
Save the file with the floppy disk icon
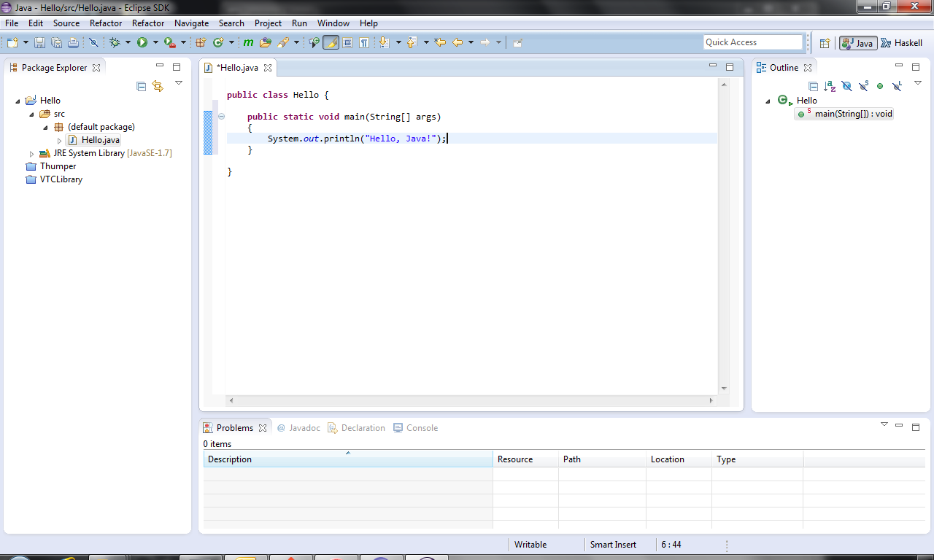[x=39, y=43]
